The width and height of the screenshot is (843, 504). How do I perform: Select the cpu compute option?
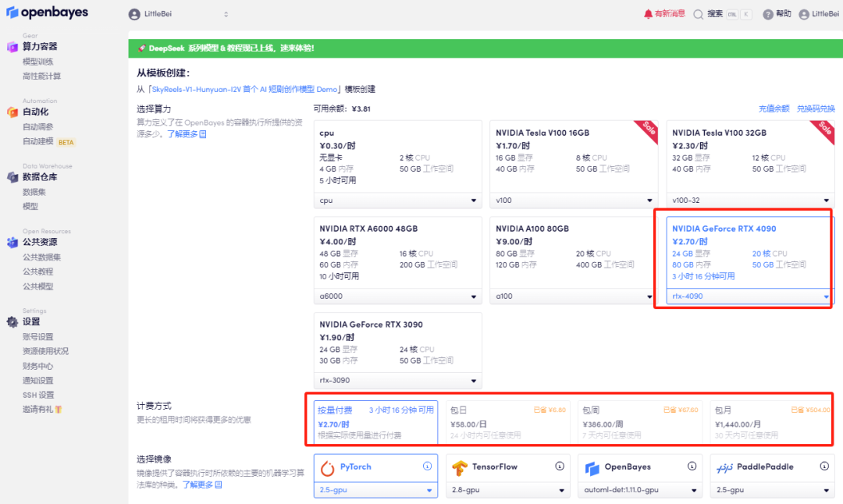point(397,156)
